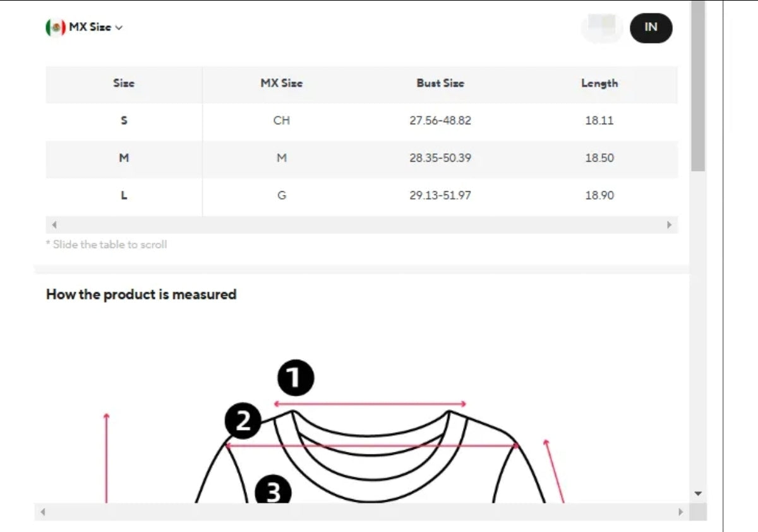
Task: Click the number 2 measurement marker
Action: point(243,422)
